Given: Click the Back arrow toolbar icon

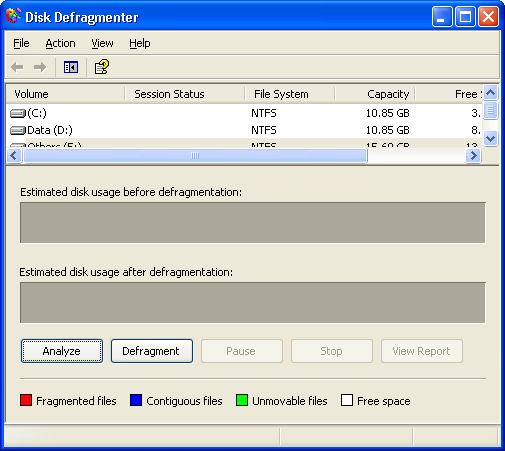Looking at the screenshot, I should coord(17,67).
